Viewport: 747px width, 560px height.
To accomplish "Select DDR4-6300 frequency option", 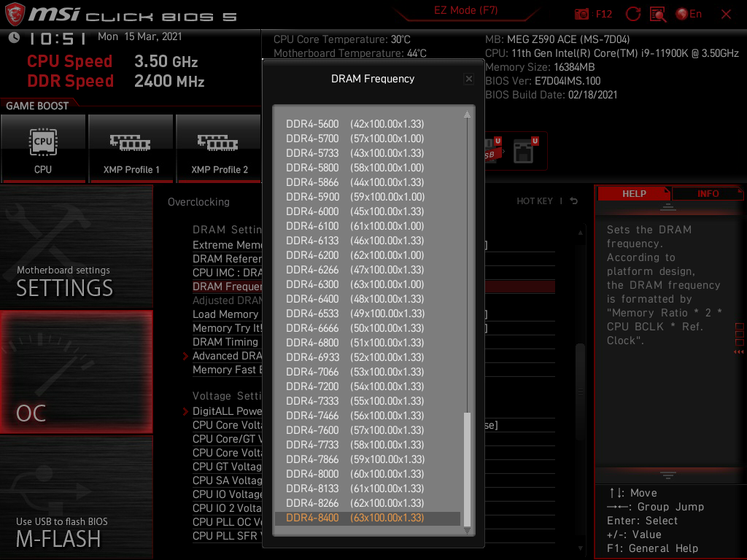I will tap(368, 284).
